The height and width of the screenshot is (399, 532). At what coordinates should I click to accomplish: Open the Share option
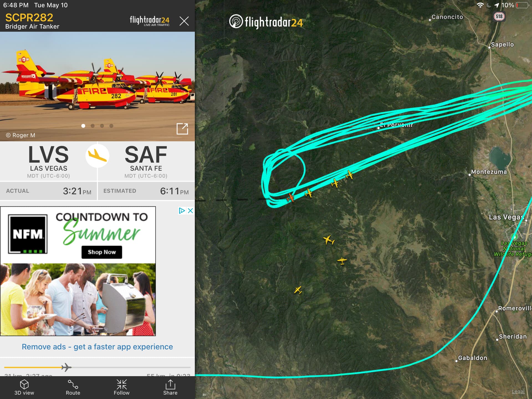coord(170,387)
